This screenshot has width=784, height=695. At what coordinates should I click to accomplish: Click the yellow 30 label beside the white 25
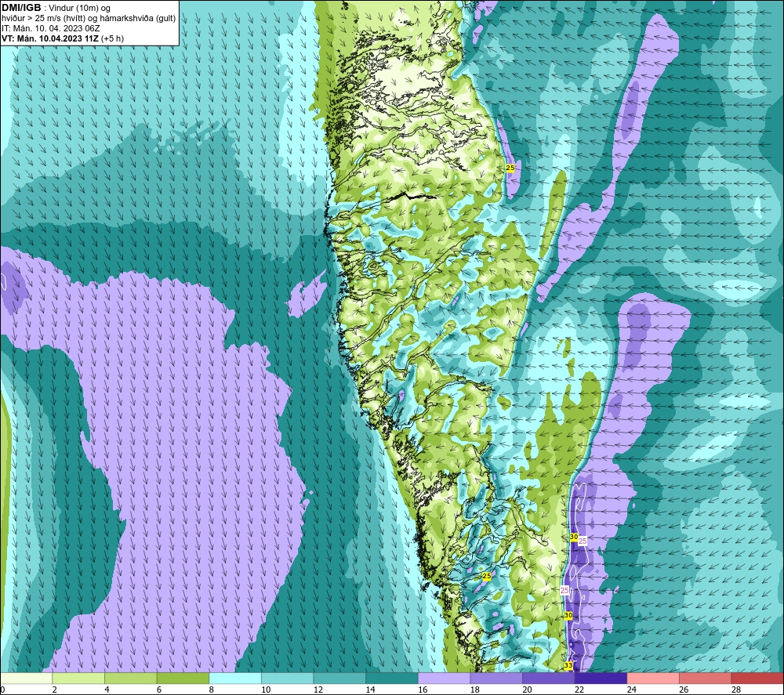click(x=574, y=537)
